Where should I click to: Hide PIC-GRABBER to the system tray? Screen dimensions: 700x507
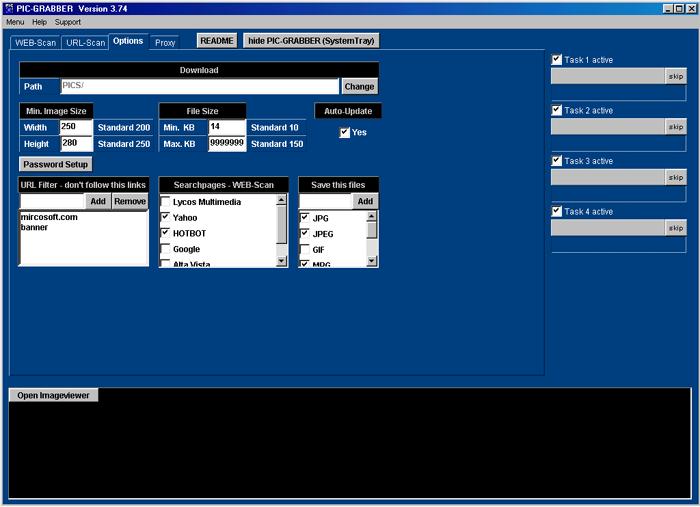click(311, 41)
